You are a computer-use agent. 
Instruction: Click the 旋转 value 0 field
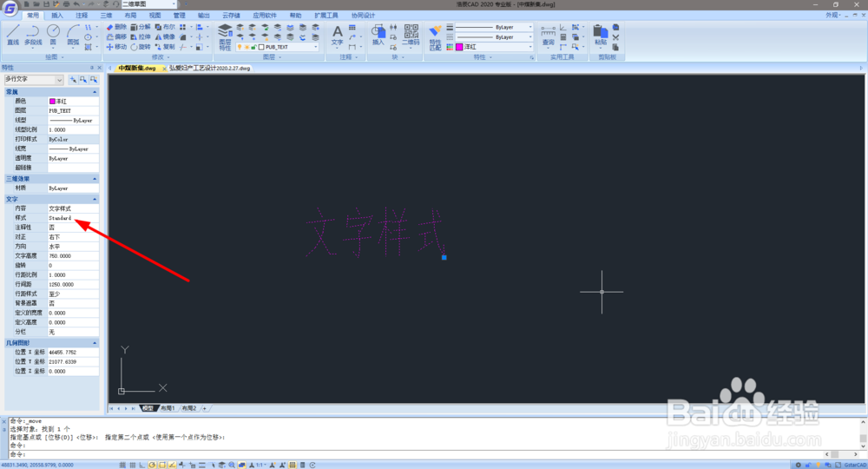click(x=73, y=265)
